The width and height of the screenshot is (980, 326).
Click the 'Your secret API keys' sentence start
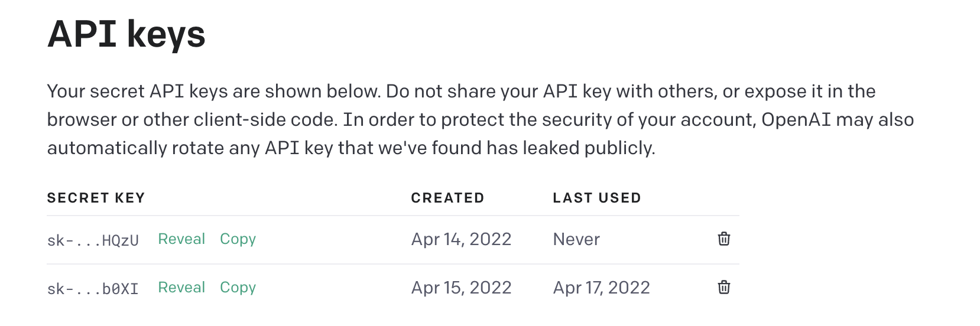95,92
